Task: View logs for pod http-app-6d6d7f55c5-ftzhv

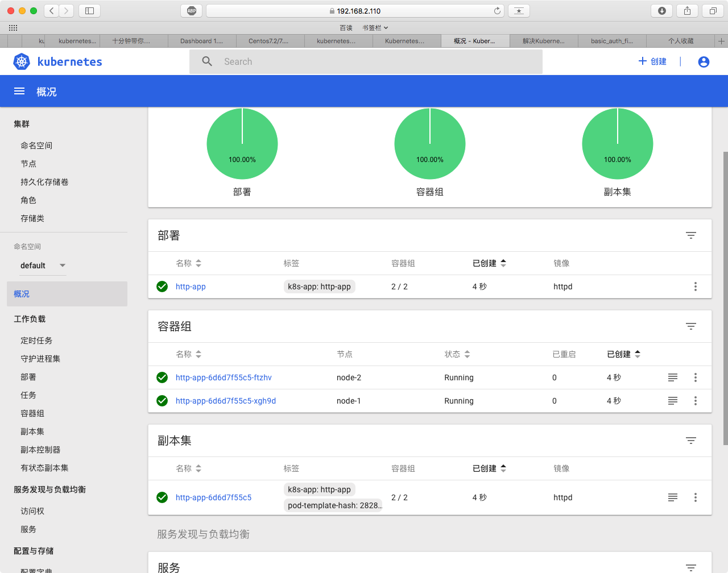Action: (673, 377)
